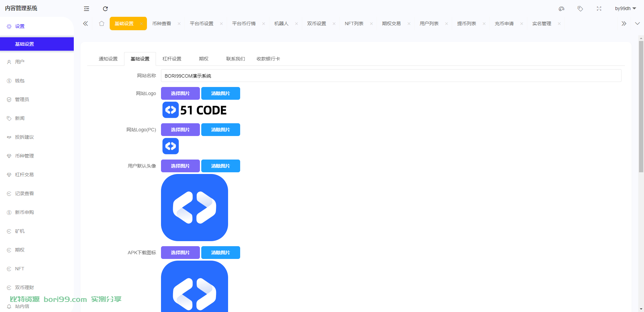The height and width of the screenshot is (312, 644).
Task: Click the refresh page icon
Action: (x=105, y=9)
